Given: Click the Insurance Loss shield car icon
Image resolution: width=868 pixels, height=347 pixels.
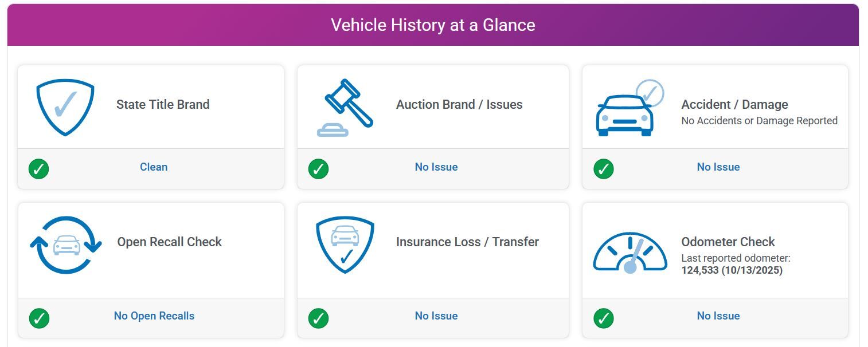Looking at the screenshot, I should click(345, 244).
